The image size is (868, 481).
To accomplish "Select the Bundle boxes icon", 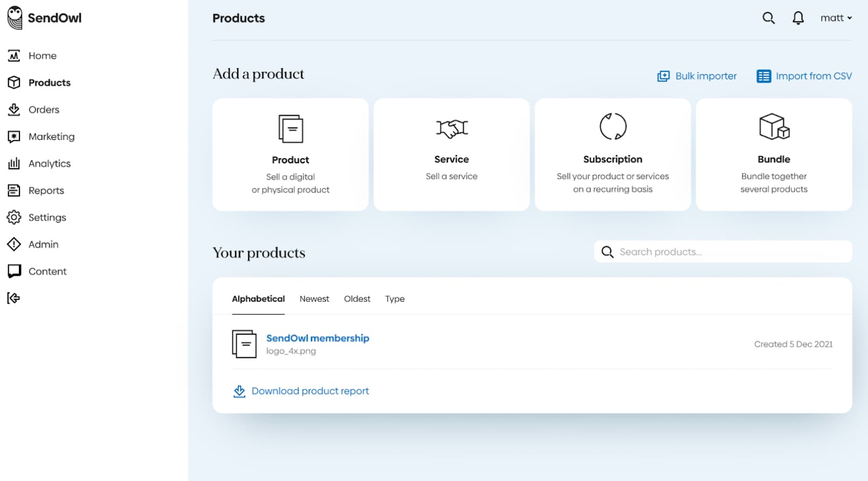I will pos(773,126).
